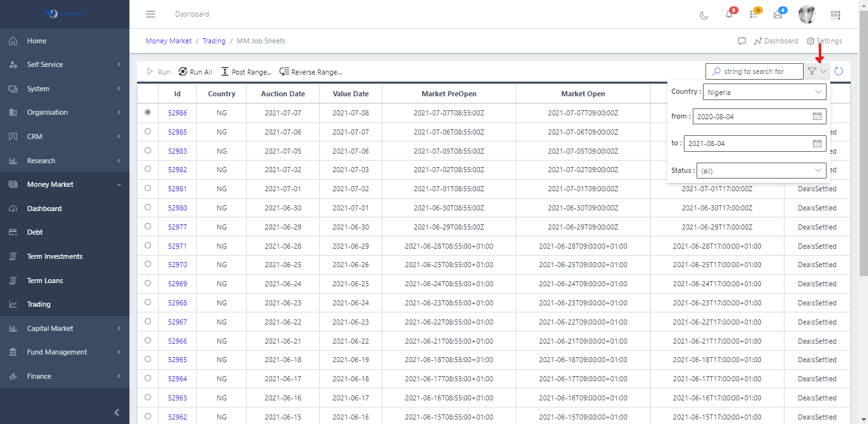Open the tasks list icon with zero badge

coord(753,15)
